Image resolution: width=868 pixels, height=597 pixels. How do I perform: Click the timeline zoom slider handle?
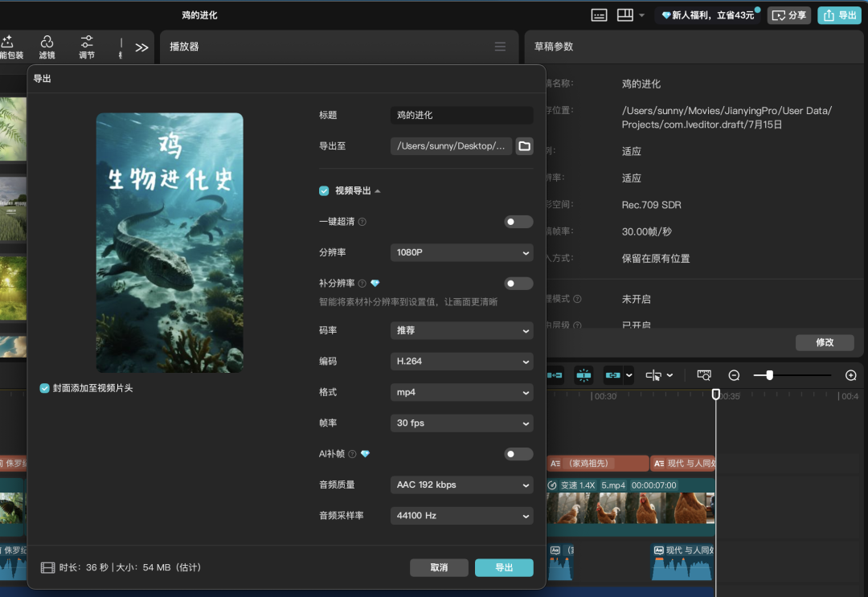point(769,375)
